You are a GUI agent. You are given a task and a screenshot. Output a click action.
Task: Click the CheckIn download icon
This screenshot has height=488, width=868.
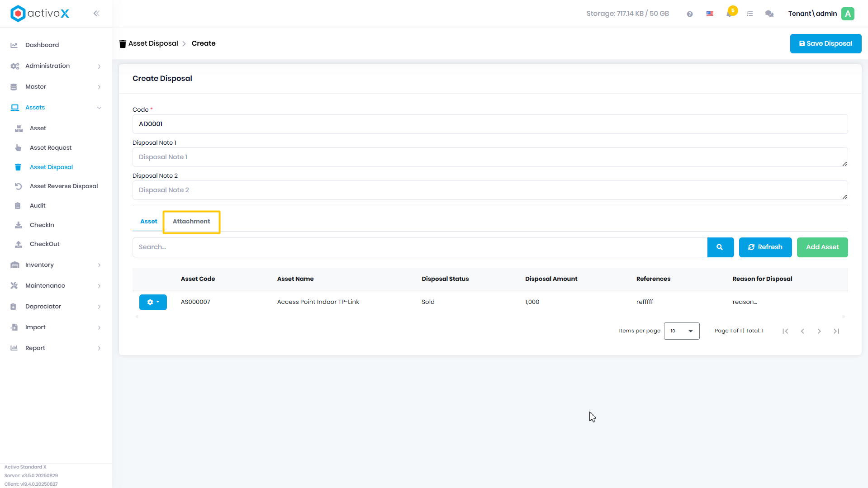click(x=19, y=225)
